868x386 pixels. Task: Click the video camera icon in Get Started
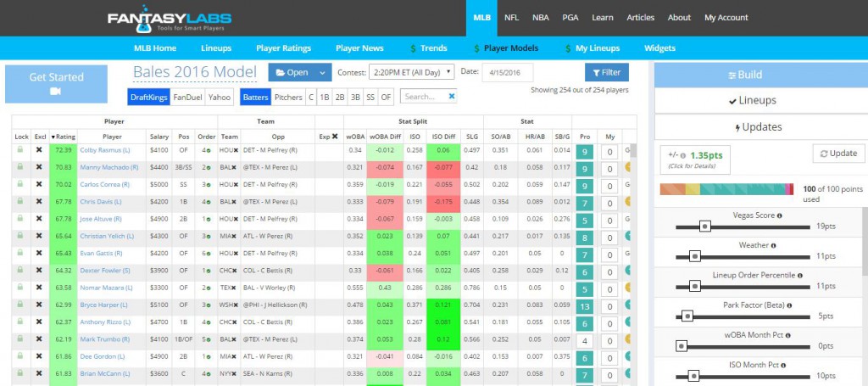[55, 92]
